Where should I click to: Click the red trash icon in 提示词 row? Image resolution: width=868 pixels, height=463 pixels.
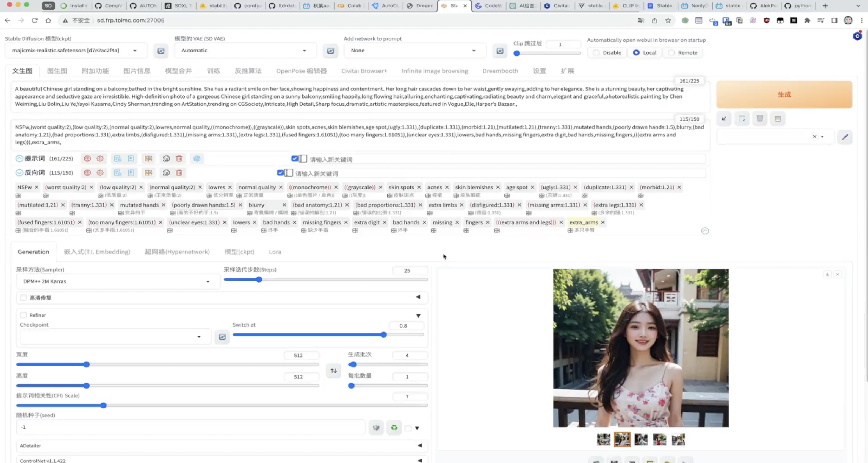click(179, 159)
